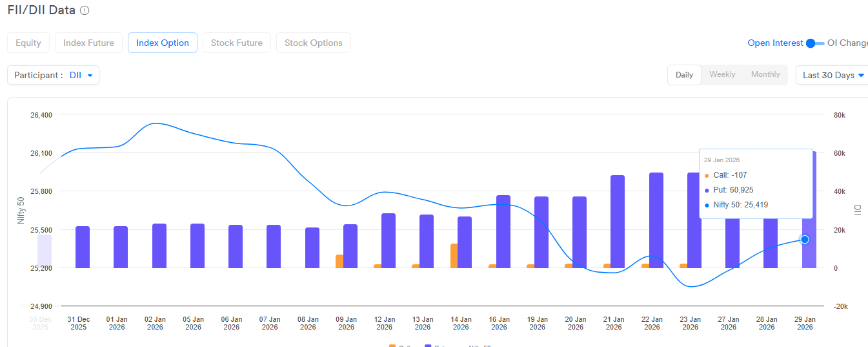
Task: Click the OI Change label
Action: (x=847, y=43)
